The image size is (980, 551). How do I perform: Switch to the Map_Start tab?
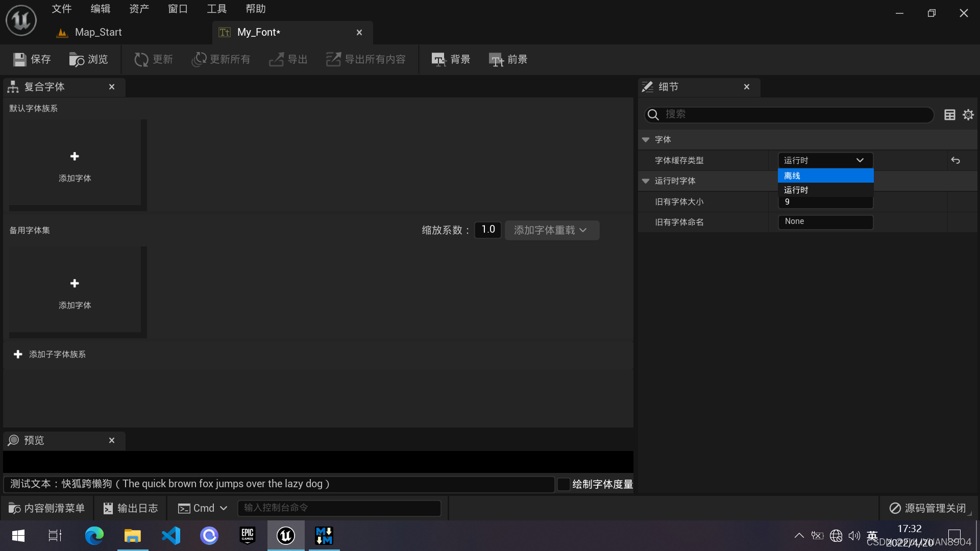98,32
